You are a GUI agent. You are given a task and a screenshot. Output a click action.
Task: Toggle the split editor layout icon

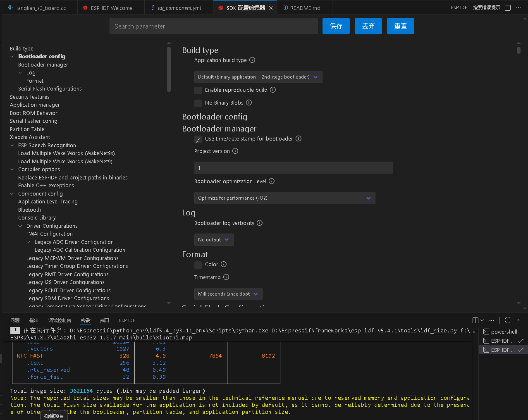point(508,8)
